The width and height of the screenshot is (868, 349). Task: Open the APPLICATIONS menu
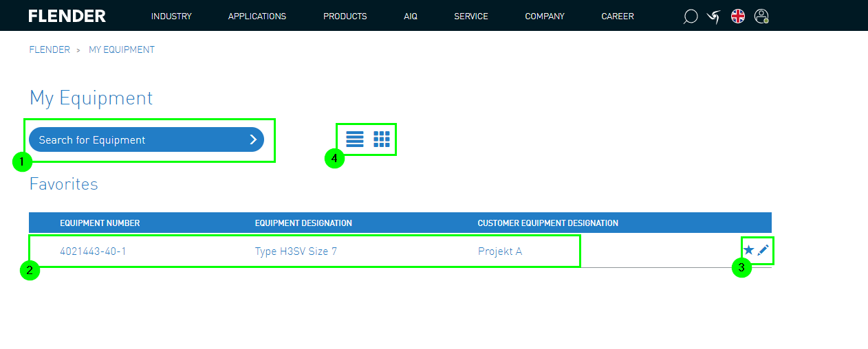point(257,16)
